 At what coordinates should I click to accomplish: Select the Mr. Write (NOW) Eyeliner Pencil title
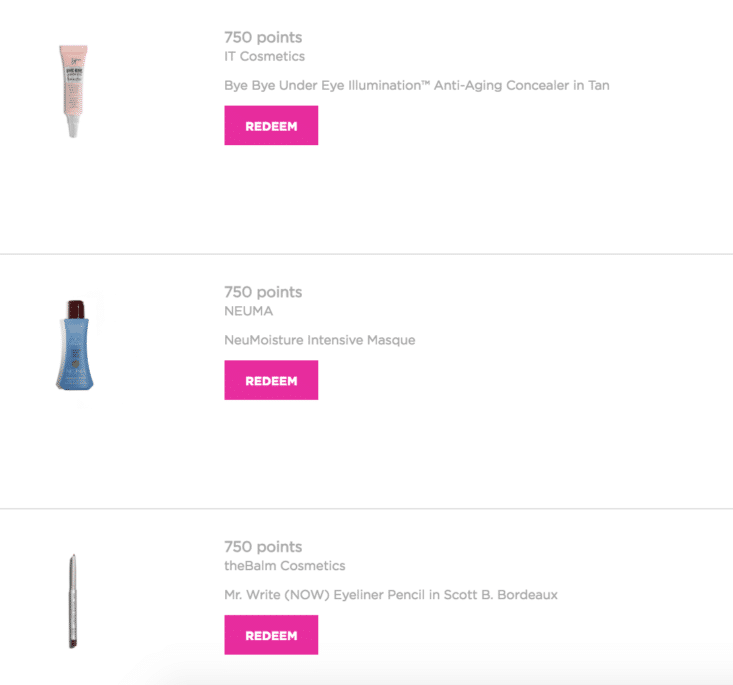point(391,595)
